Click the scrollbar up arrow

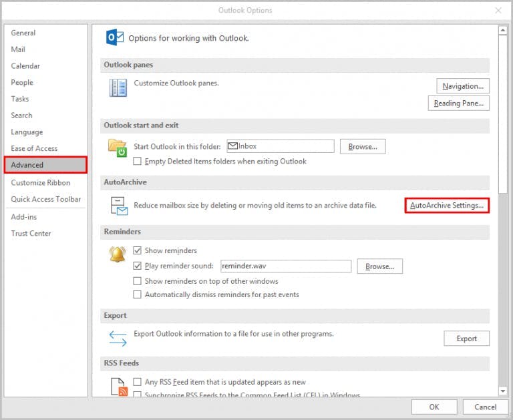click(x=502, y=31)
